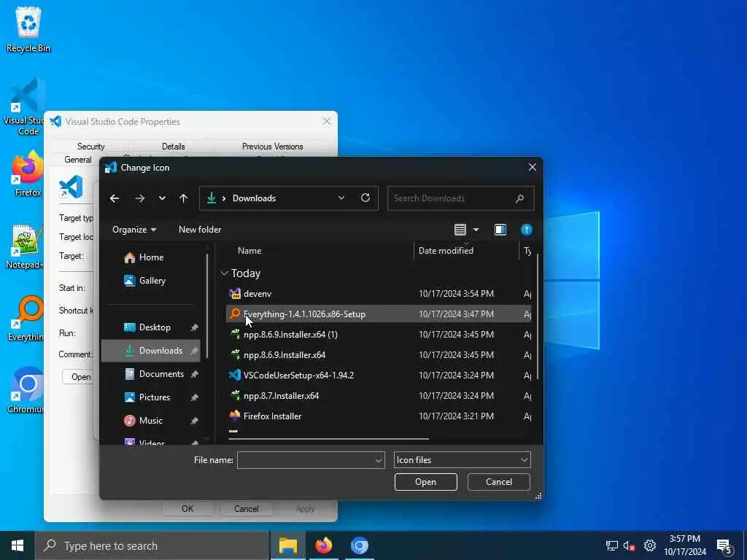Image resolution: width=747 pixels, height=560 pixels.
Task: Click the pin icon beside Desktop
Action: coord(194,327)
